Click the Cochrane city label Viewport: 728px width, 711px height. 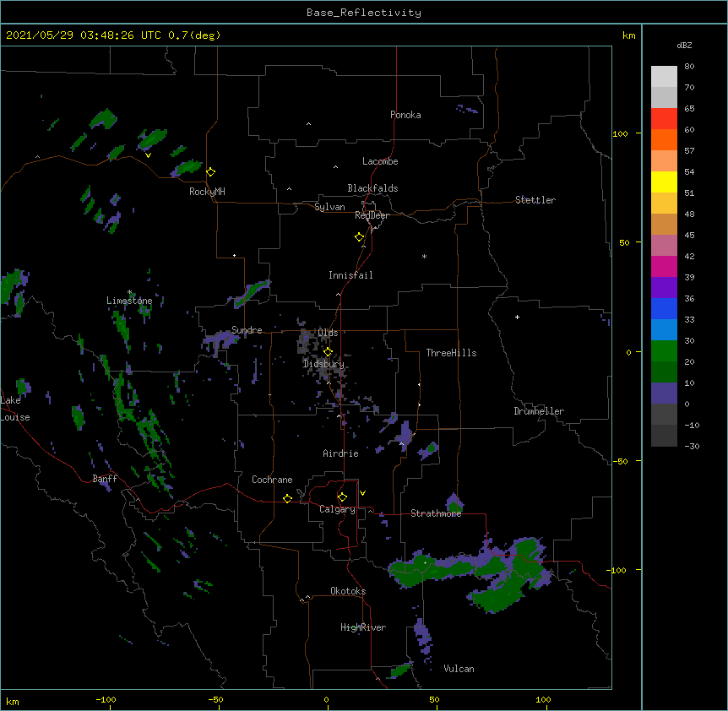(x=272, y=480)
